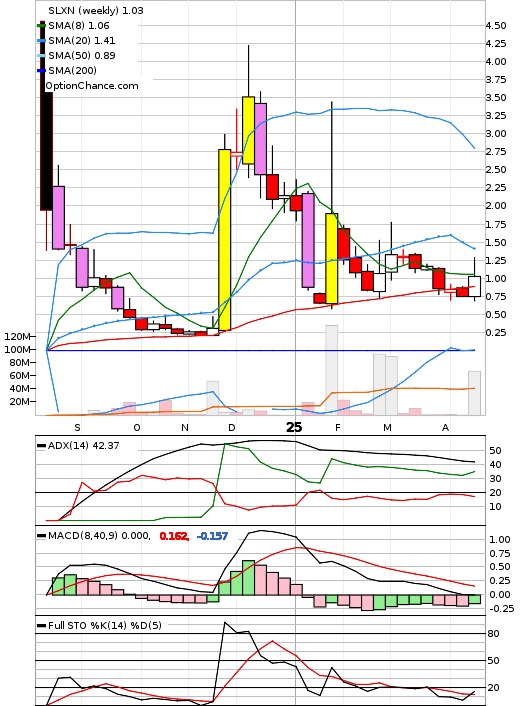Click the OptionChance.com watermark text
This screenshot has width=526, height=706.
tap(92, 86)
